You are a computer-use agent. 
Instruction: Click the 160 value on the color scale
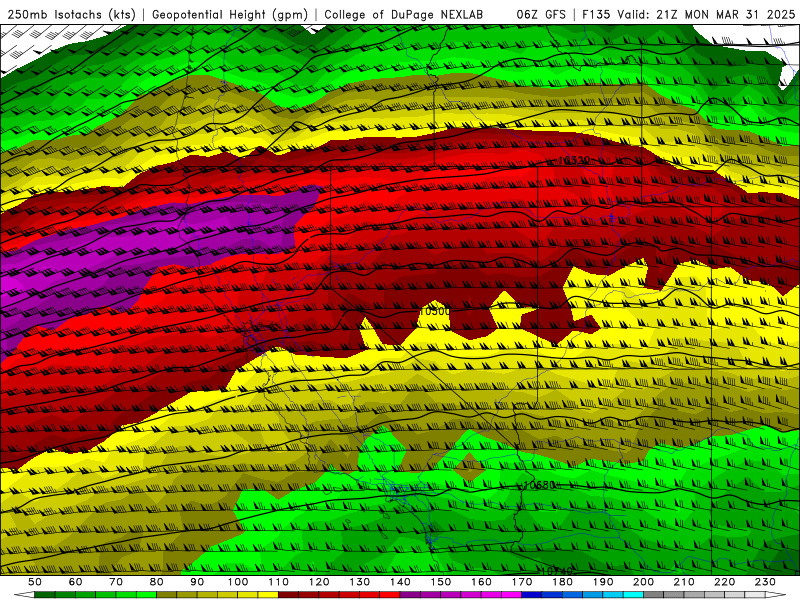[481, 582]
